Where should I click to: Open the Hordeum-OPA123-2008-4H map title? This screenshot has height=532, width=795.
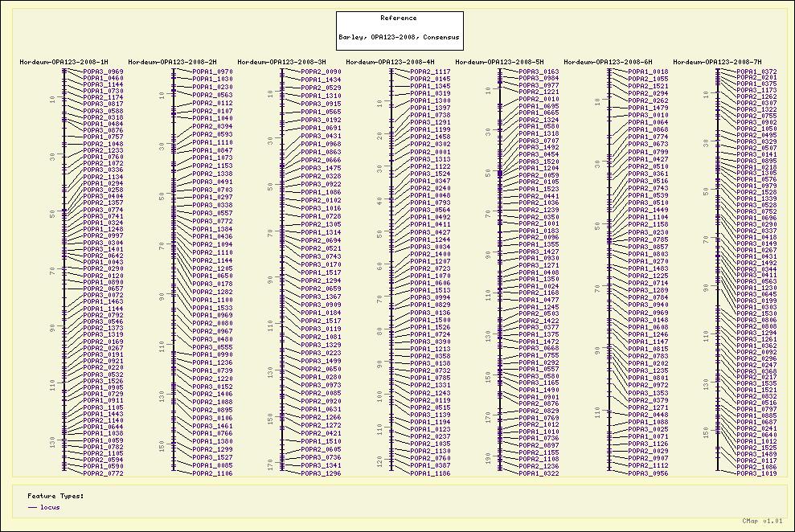point(390,62)
